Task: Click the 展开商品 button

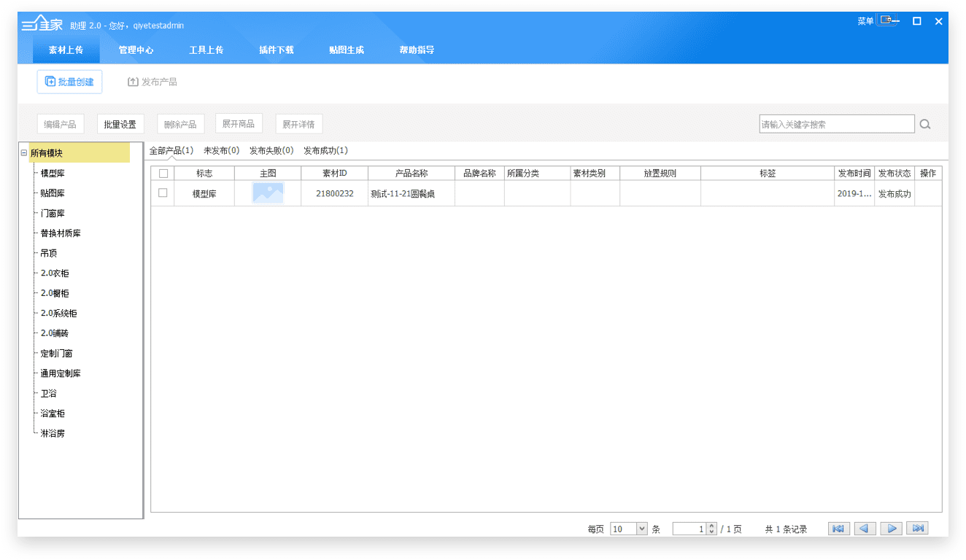Action: pos(239,124)
